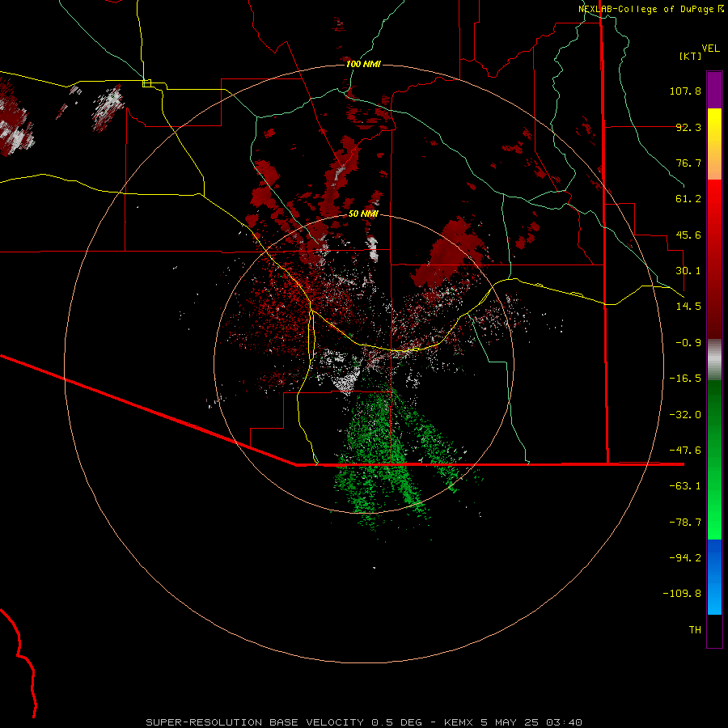Viewport: 728px width, 728px height.
Task: Click the purple segment of the color bar
Action: [x=714, y=90]
